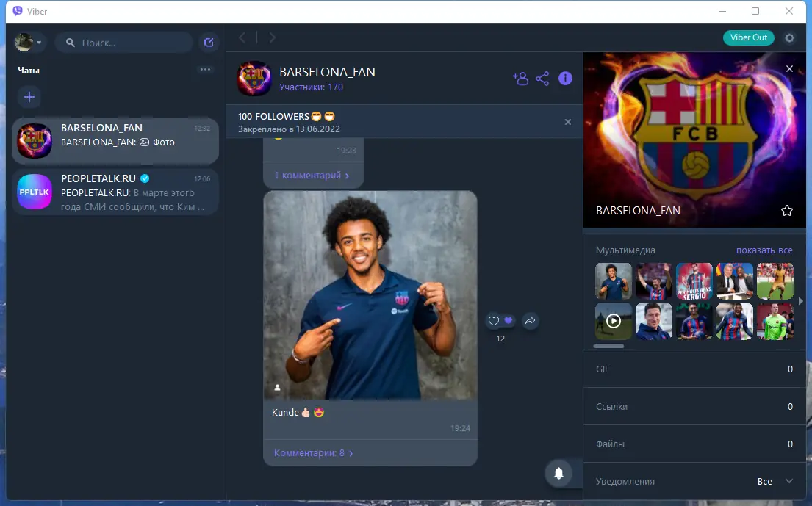Expand '1 комментарий' under the message
Viewport: 812px width, 506px height.
pos(313,175)
